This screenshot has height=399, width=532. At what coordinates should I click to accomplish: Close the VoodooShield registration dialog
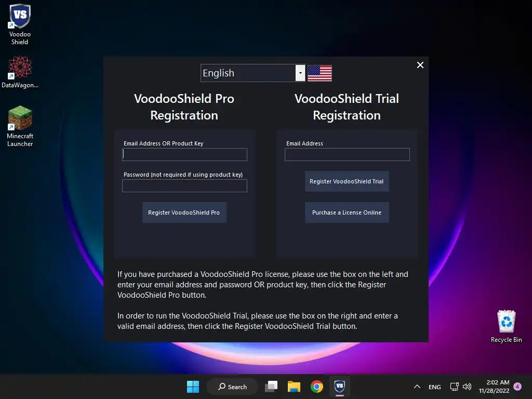(420, 65)
